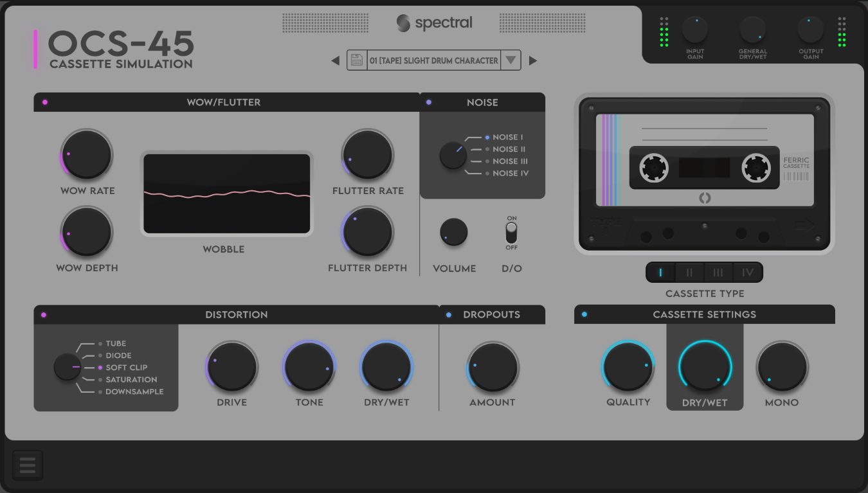
Task: Open the hamburger menu at bottom left
Action: tap(28, 465)
